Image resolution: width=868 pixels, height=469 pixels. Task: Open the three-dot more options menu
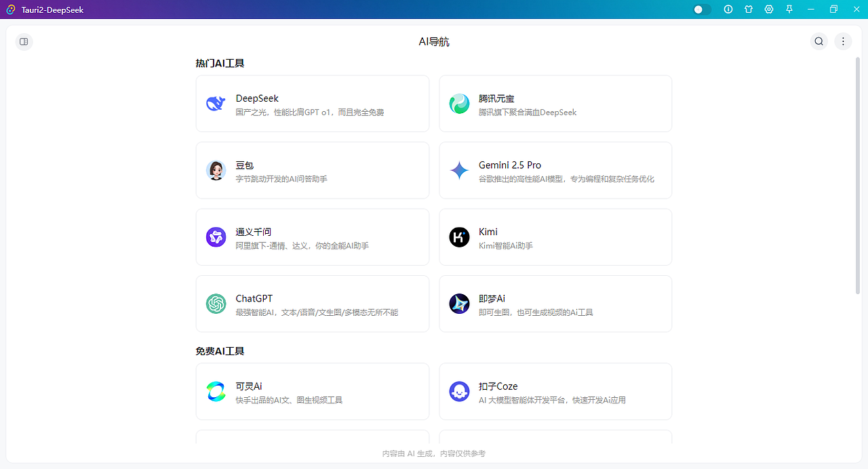click(x=843, y=41)
